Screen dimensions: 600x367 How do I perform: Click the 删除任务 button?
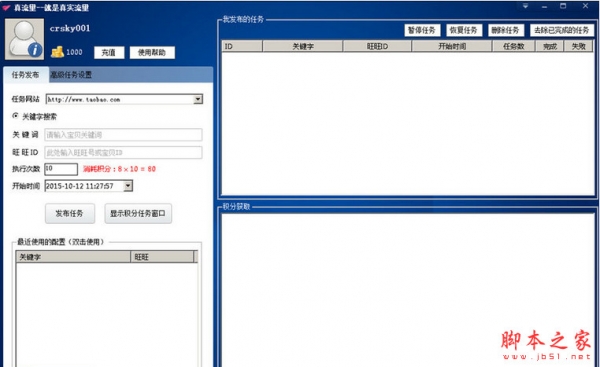[x=506, y=30]
